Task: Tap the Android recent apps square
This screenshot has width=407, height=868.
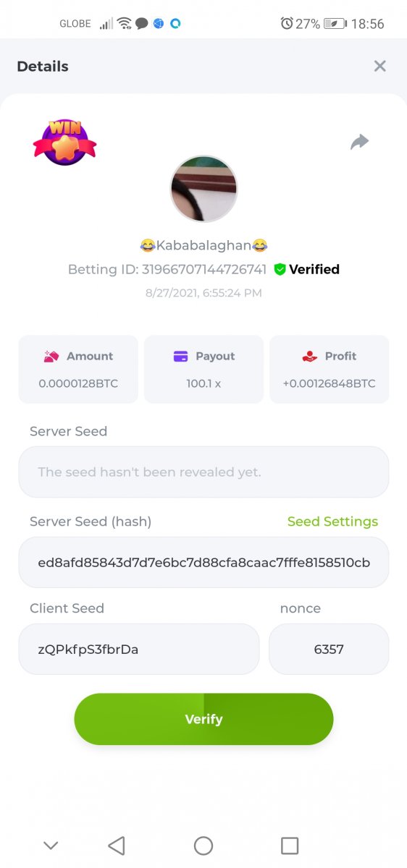Action: 290,846
